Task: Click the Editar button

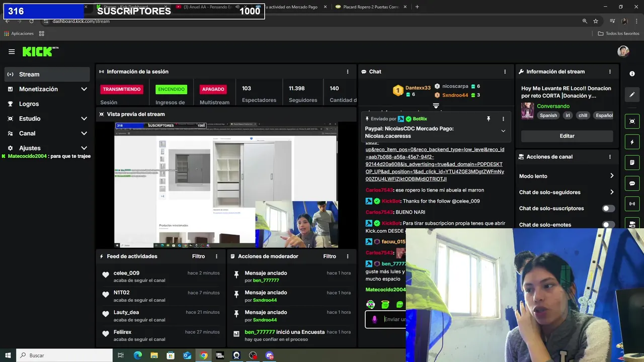Action: [567, 136]
